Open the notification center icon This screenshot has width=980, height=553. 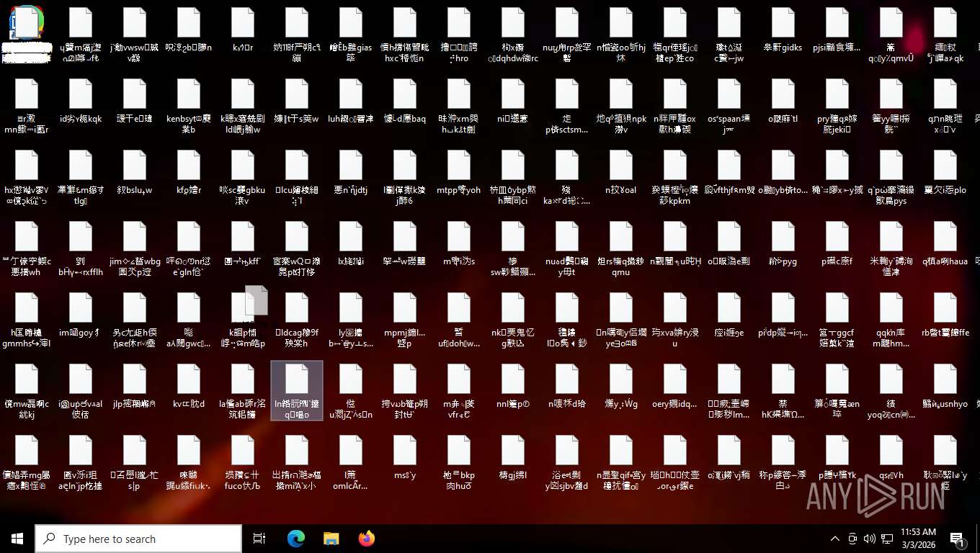[x=958, y=539]
